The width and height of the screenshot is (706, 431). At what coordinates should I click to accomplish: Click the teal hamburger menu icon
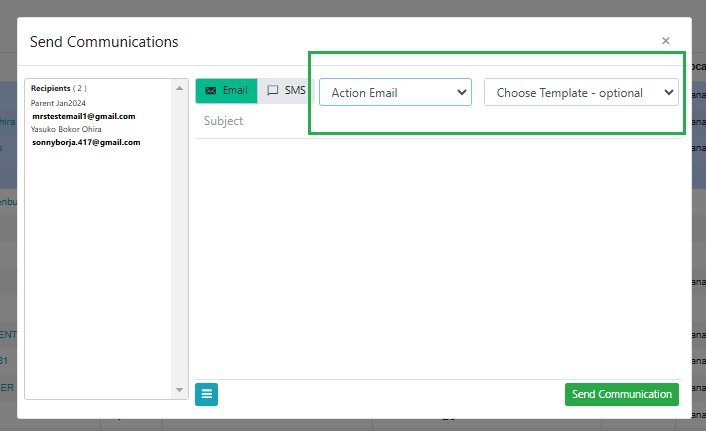[x=207, y=394]
